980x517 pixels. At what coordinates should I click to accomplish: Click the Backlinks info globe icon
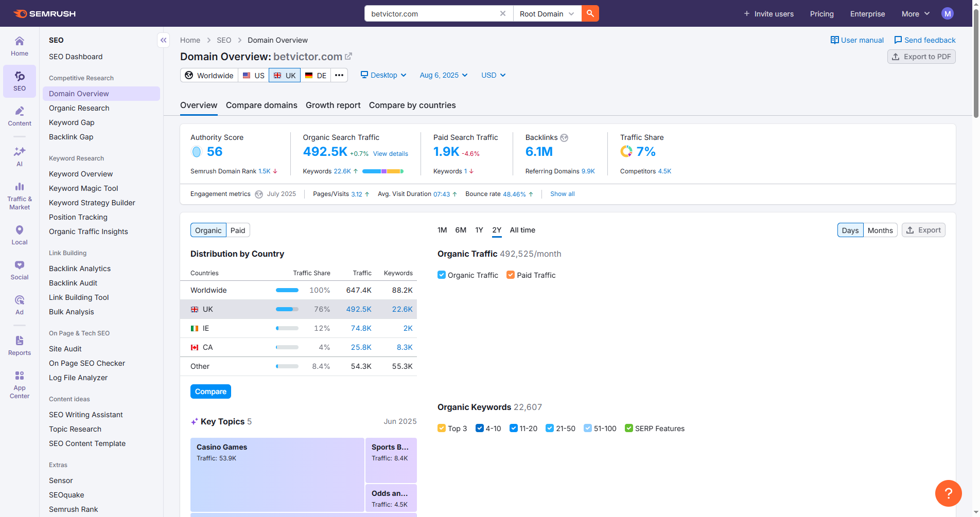tap(564, 138)
